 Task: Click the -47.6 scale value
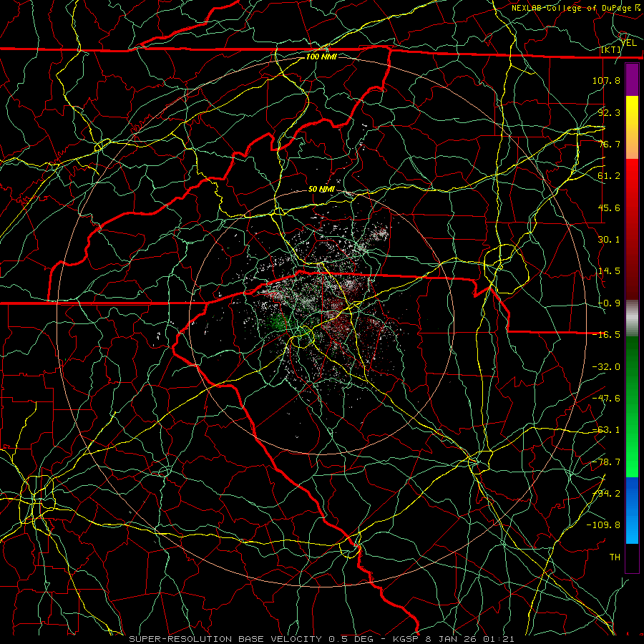click(x=606, y=399)
